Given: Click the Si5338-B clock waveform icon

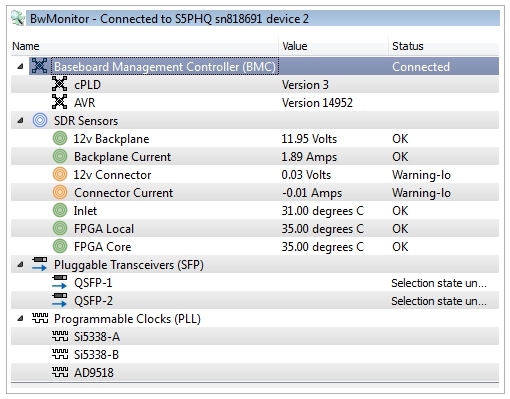Looking at the screenshot, I should tap(60, 354).
